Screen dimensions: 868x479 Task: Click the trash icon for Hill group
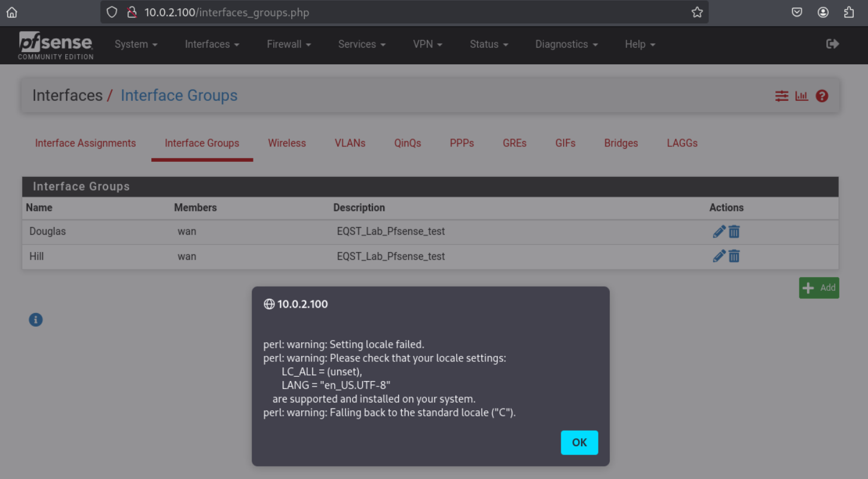[734, 256]
